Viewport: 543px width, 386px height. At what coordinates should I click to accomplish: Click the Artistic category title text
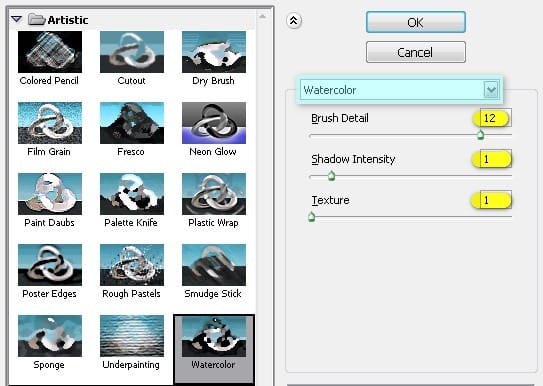(68, 20)
